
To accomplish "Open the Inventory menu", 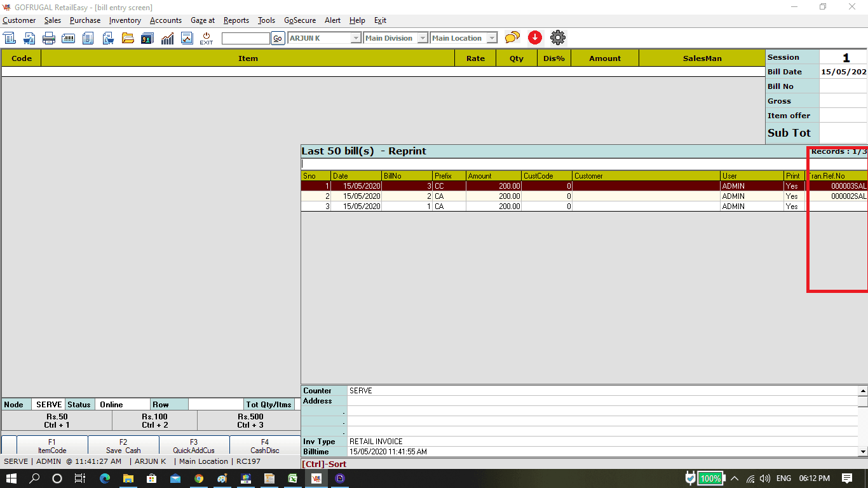I will click(x=125, y=20).
